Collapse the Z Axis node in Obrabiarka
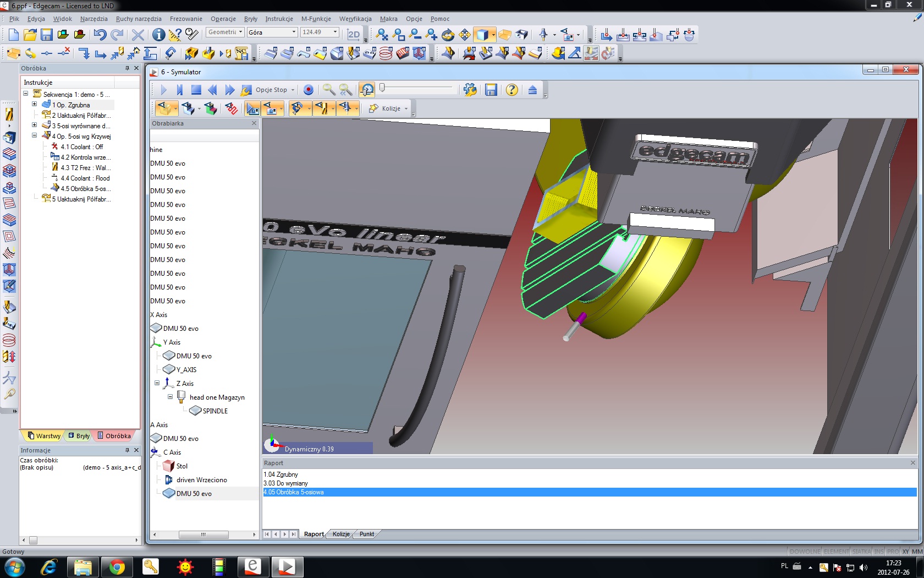This screenshot has width=924, height=578. tap(157, 383)
